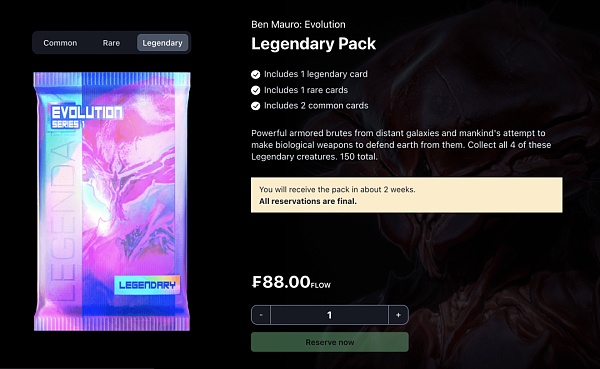600x369 pixels.
Task: Click the Legendary Pack heading
Action: (313, 44)
